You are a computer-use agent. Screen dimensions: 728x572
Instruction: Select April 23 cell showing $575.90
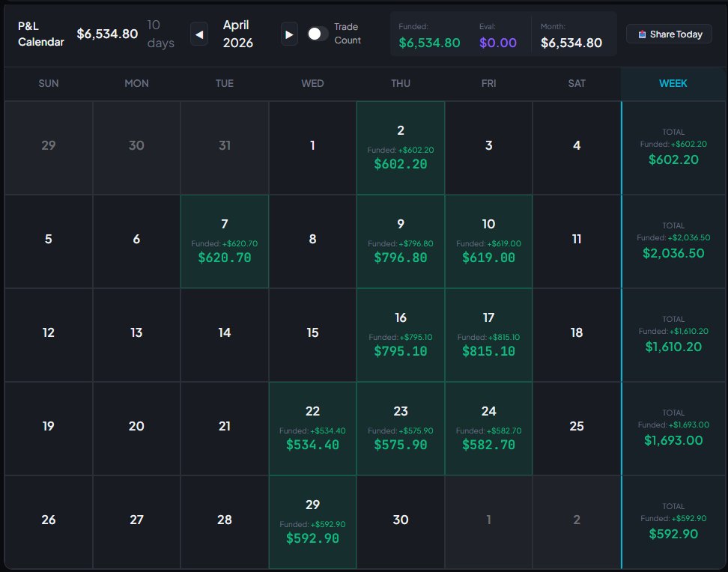point(401,428)
